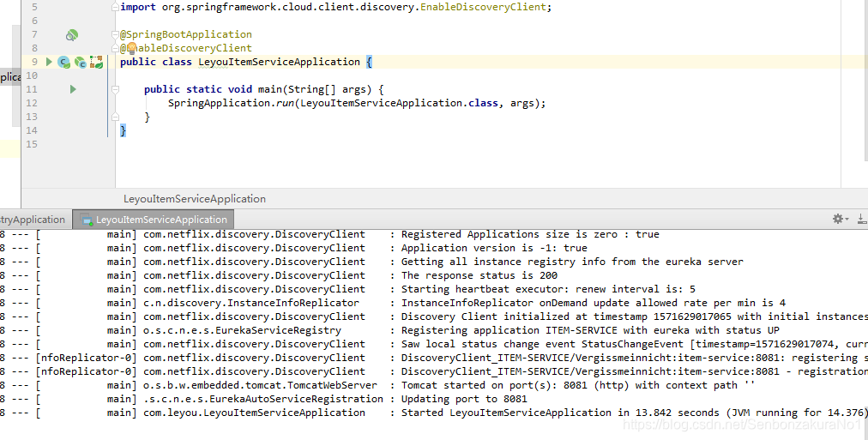Click the line number 10 in gutter
Image resolution: width=868 pixels, height=440 pixels.
pos(32,75)
